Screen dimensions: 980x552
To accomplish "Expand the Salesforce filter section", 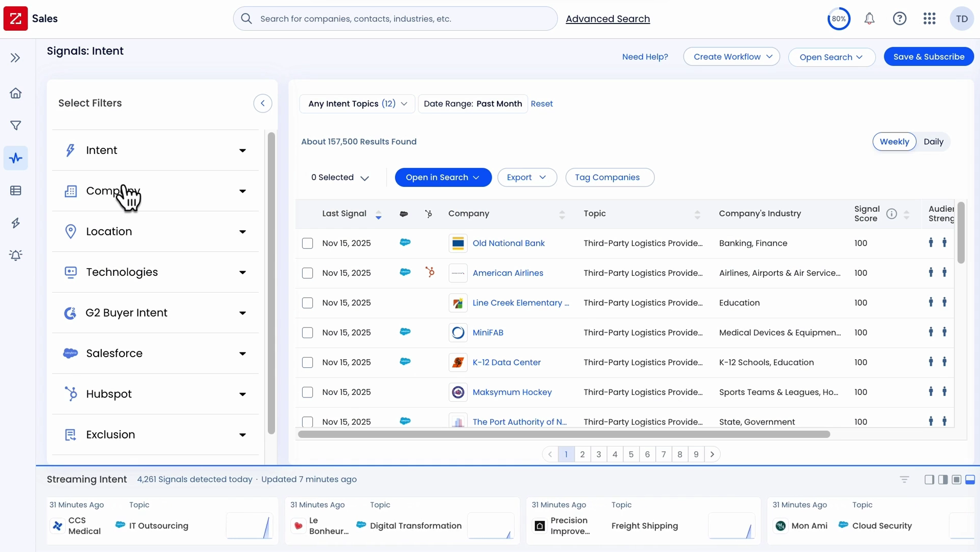I will point(155,354).
